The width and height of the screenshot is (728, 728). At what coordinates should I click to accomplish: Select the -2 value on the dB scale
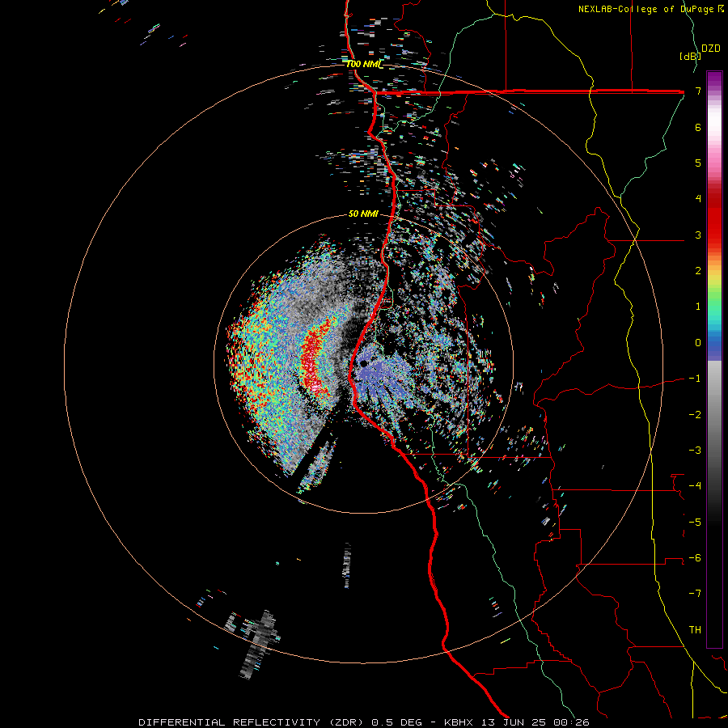click(x=695, y=415)
